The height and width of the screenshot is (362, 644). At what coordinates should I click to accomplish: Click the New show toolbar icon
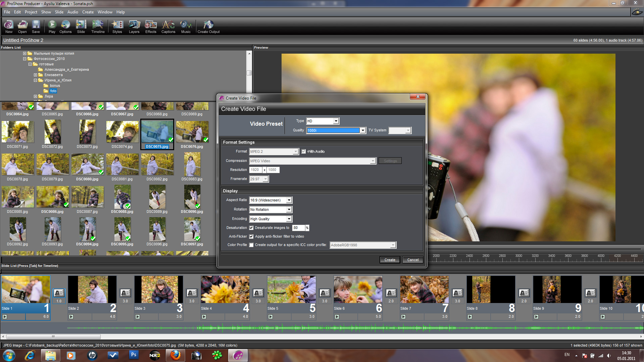(x=9, y=26)
